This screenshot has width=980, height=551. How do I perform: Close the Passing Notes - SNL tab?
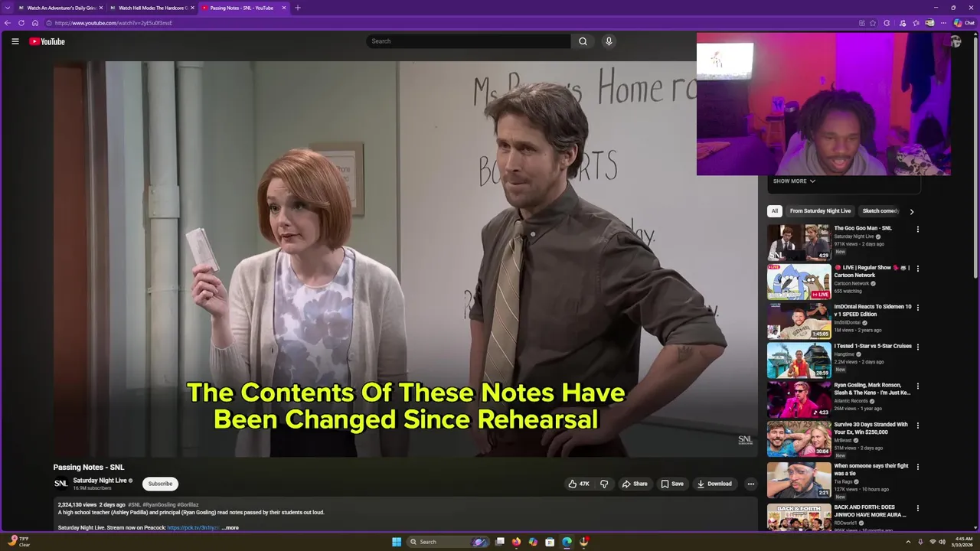pyautogui.click(x=284, y=8)
